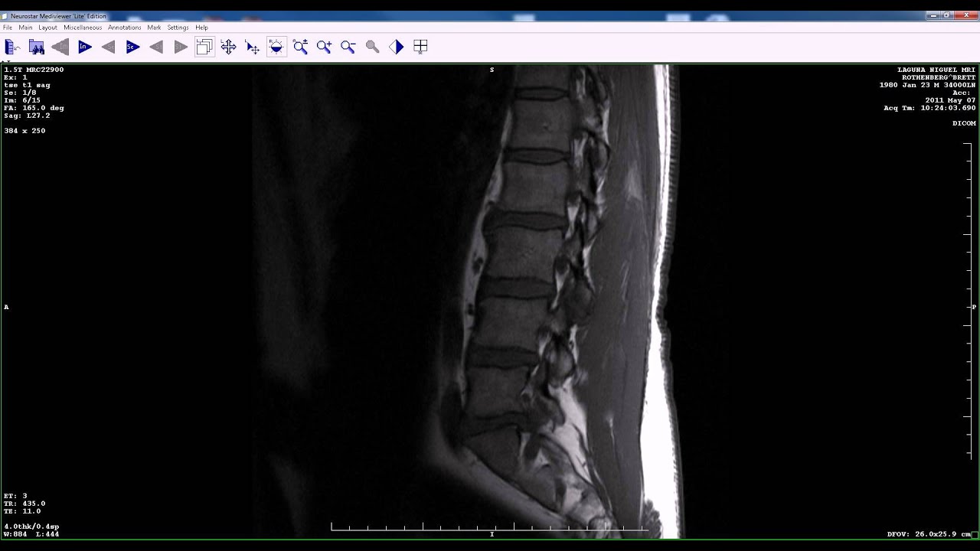
Task: Click the 'LAGUNA NIGUEL MRI' institution text
Action: click(936, 70)
